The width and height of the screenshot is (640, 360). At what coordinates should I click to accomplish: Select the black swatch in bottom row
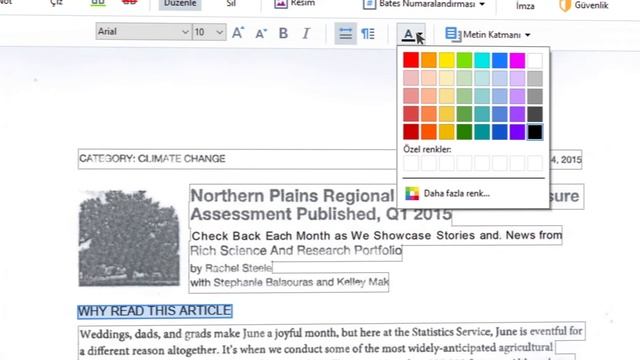pos(535,132)
